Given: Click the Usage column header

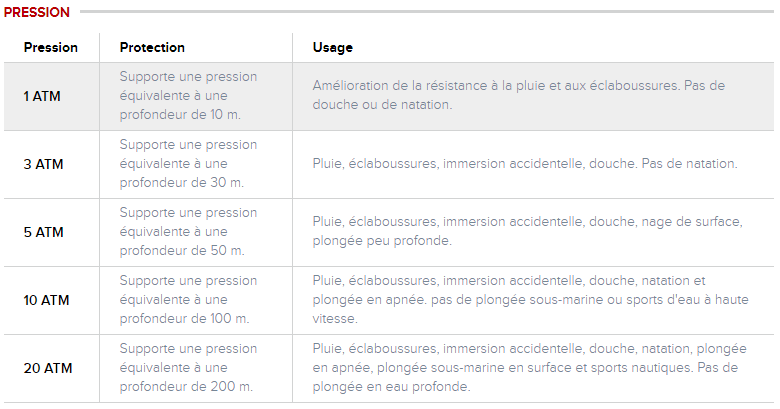Looking at the screenshot, I should click(333, 47).
